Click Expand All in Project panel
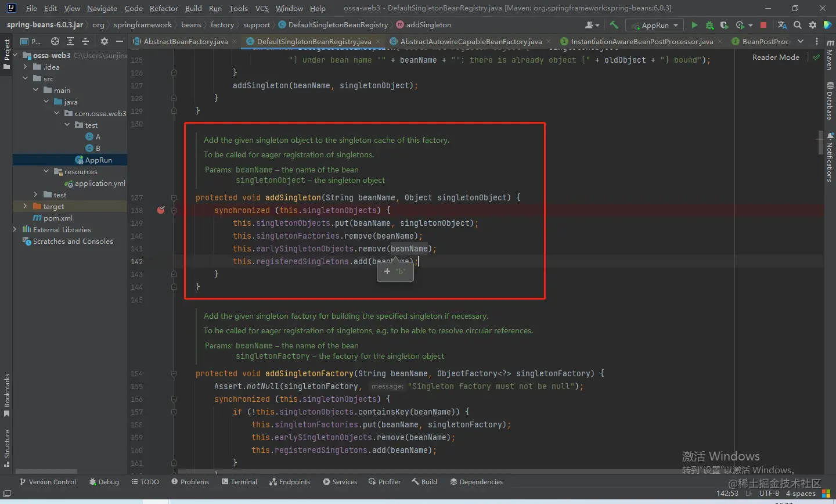The image size is (836, 504). pos(70,41)
